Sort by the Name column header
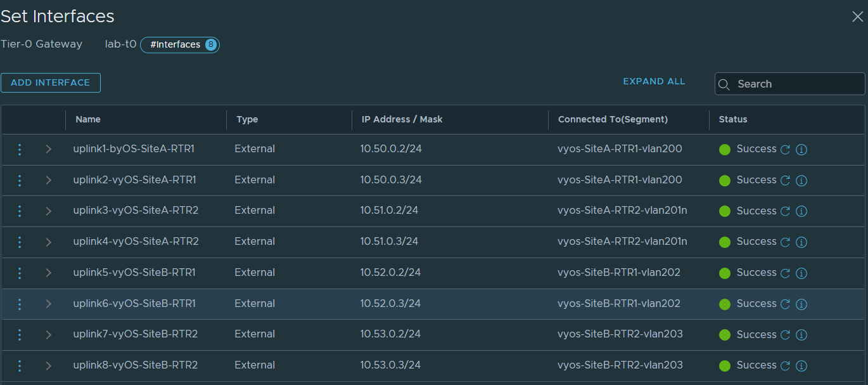 [x=88, y=119]
